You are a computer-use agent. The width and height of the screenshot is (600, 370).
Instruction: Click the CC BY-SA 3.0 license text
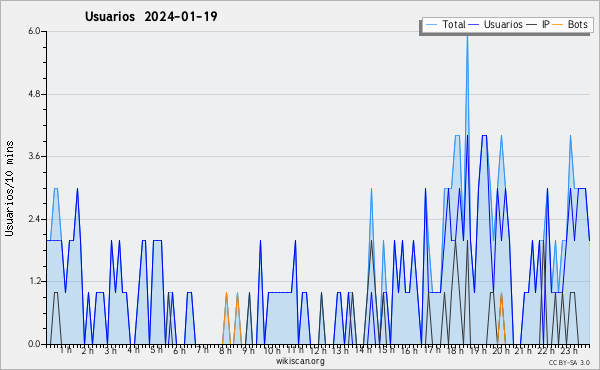coord(569,363)
